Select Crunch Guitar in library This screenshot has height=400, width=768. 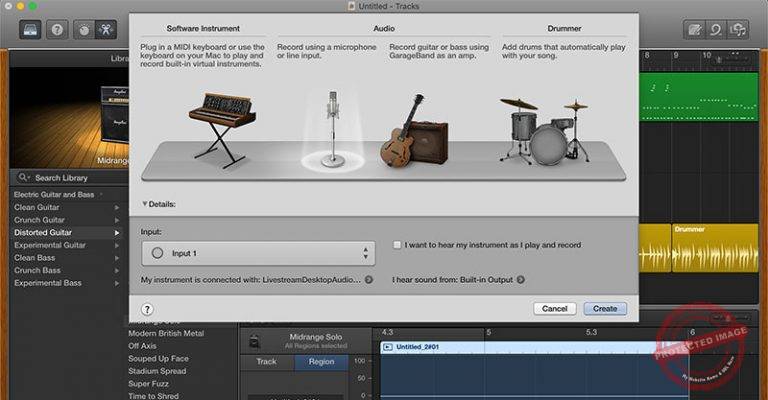pos(39,220)
